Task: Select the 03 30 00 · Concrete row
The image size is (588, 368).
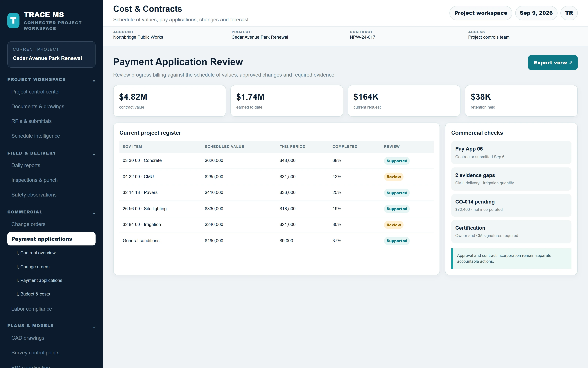Action: [x=276, y=161]
